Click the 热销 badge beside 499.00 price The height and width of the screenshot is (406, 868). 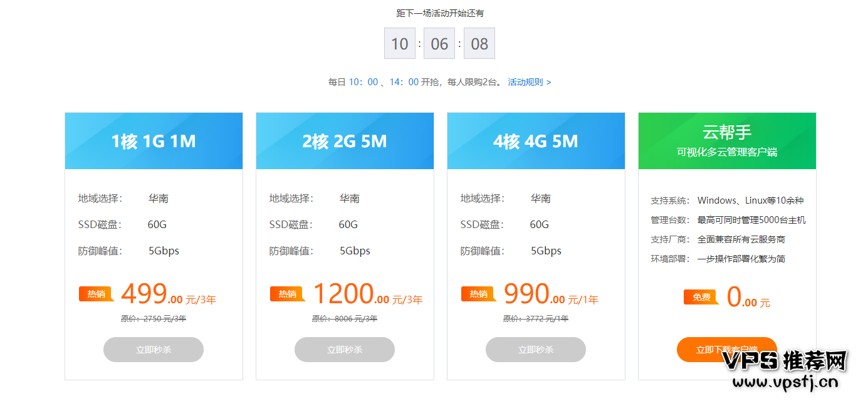coord(96,294)
